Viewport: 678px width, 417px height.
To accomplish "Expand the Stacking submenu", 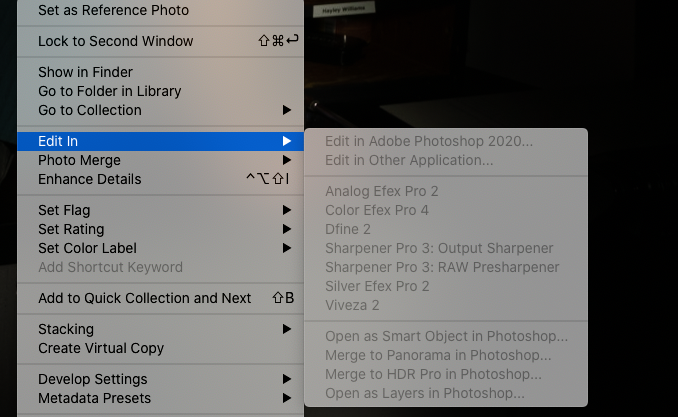I will click(x=66, y=329).
